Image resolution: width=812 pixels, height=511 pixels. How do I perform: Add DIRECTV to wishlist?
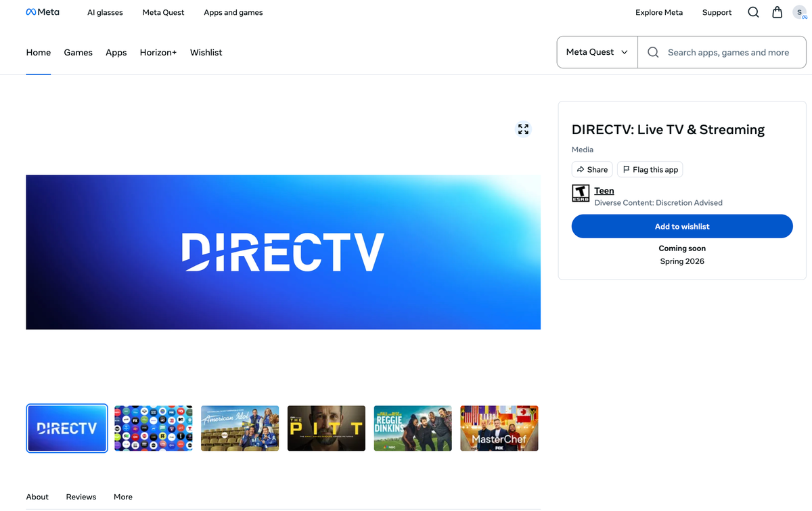[x=681, y=226]
